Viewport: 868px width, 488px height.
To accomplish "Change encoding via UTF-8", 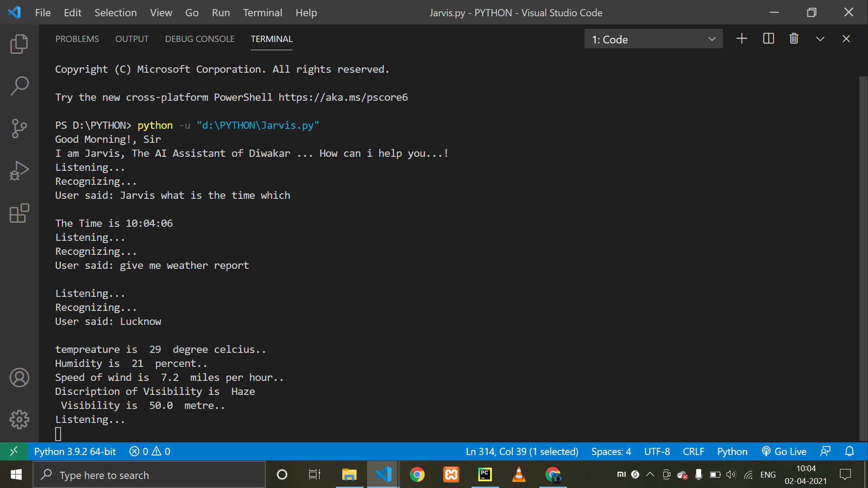I will tap(657, 451).
